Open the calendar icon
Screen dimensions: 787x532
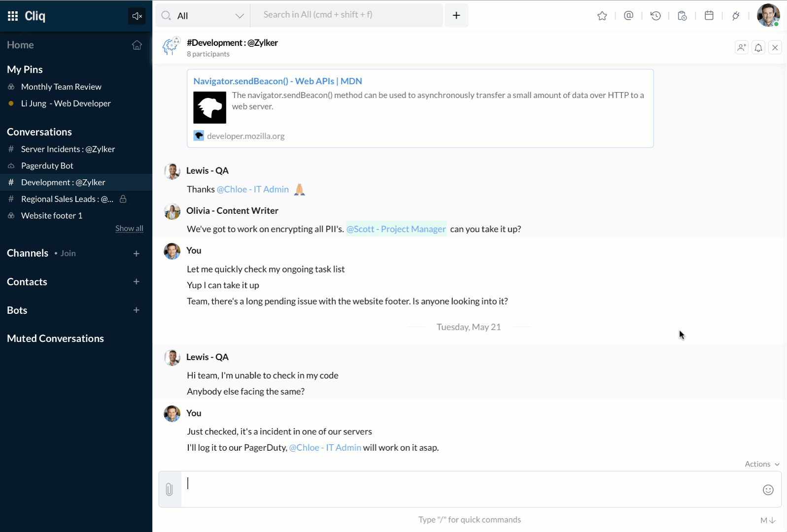709,16
